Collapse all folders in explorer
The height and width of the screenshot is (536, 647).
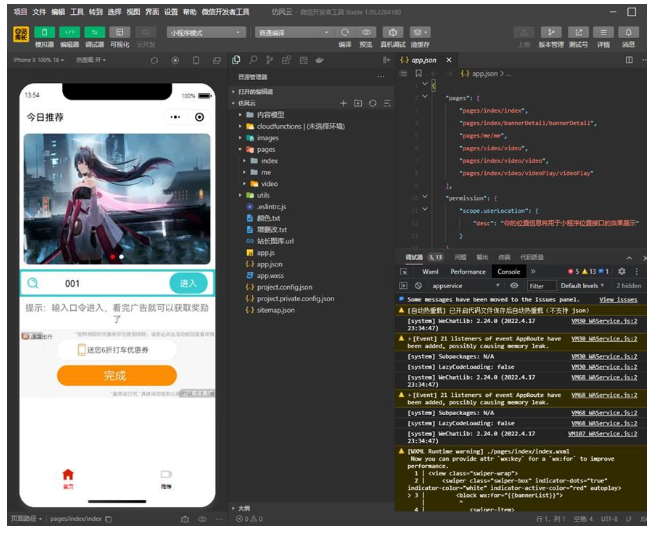pyautogui.click(x=387, y=103)
